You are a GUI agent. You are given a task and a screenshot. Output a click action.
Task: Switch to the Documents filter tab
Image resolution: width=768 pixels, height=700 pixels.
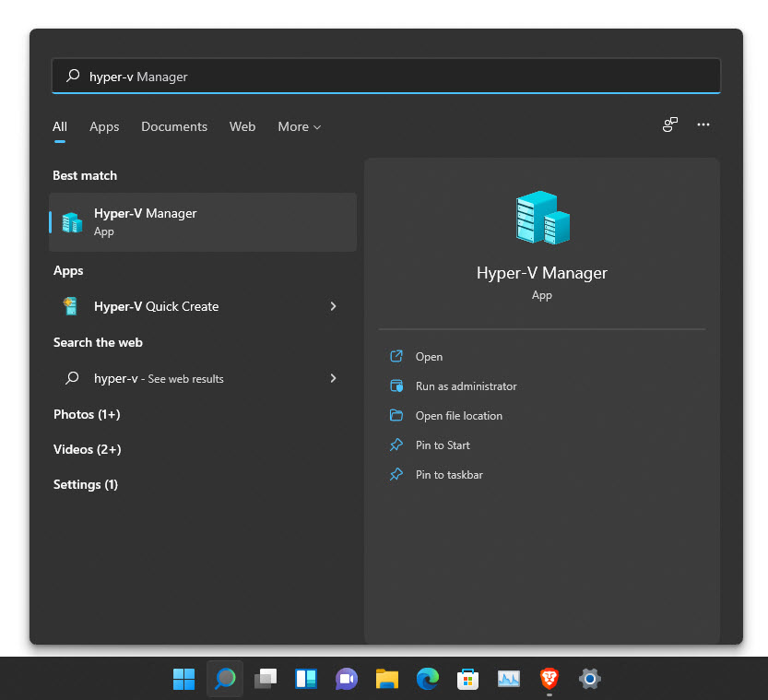coord(174,126)
